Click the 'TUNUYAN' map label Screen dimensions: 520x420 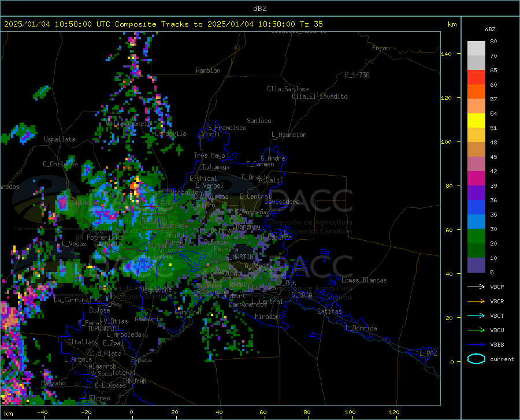pos(134,381)
